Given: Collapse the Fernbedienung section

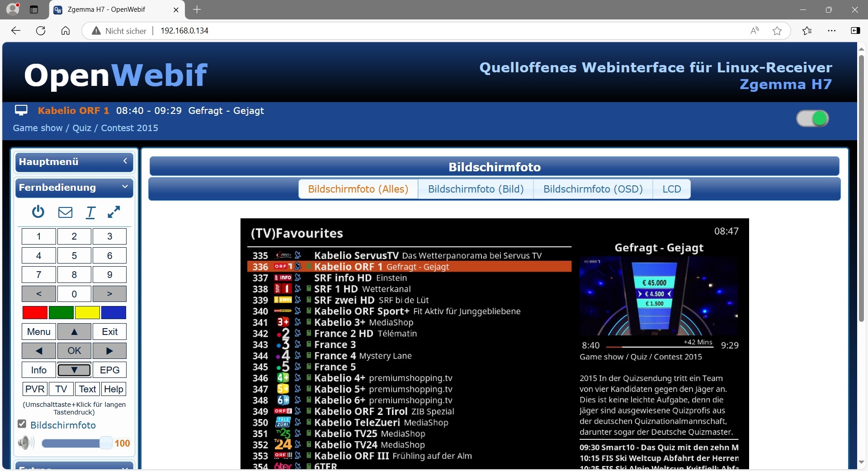Looking at the screenshot, I should coord(125,187).
